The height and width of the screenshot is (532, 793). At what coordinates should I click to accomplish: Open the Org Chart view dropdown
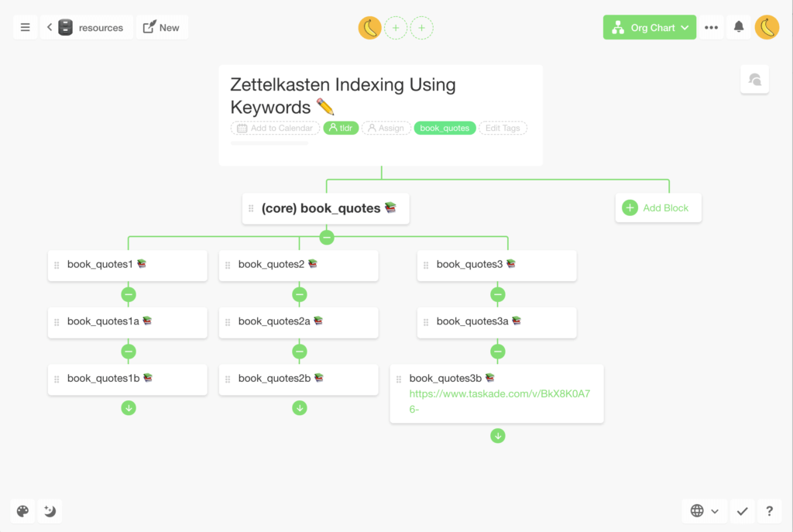(x=649, y=26)
